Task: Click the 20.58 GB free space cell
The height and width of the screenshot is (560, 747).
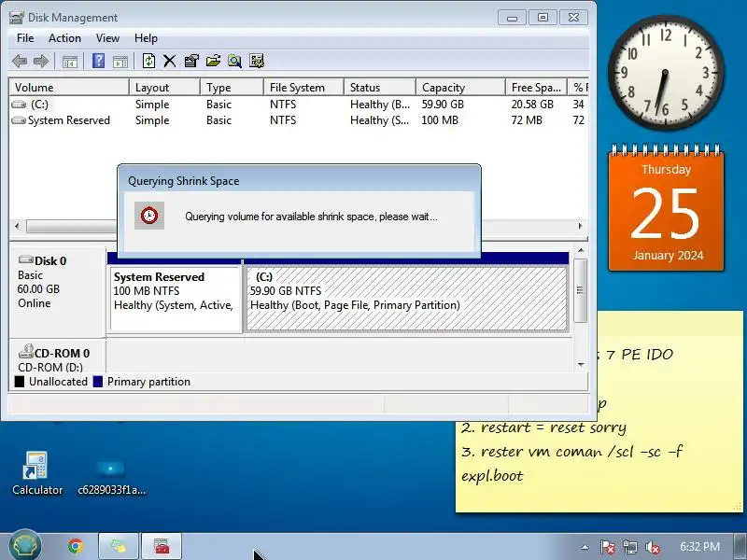Action: click(532, 105)
